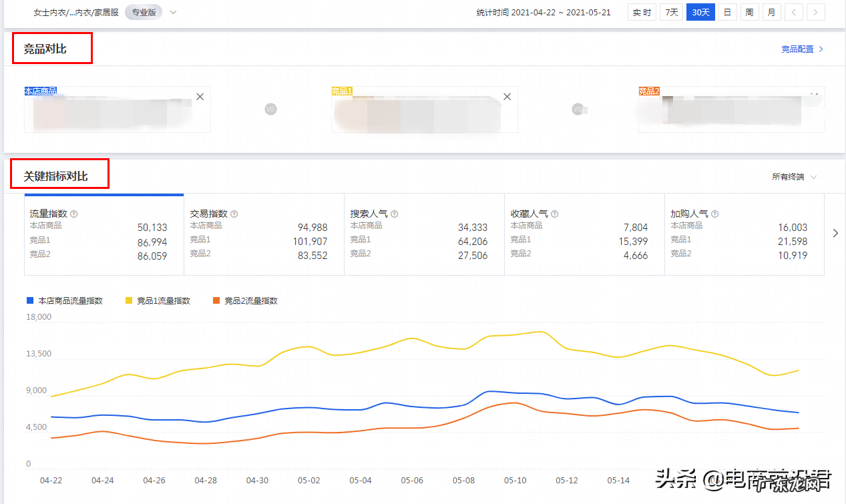Remove 竞品1 using its X close icon

coord(506,96)
